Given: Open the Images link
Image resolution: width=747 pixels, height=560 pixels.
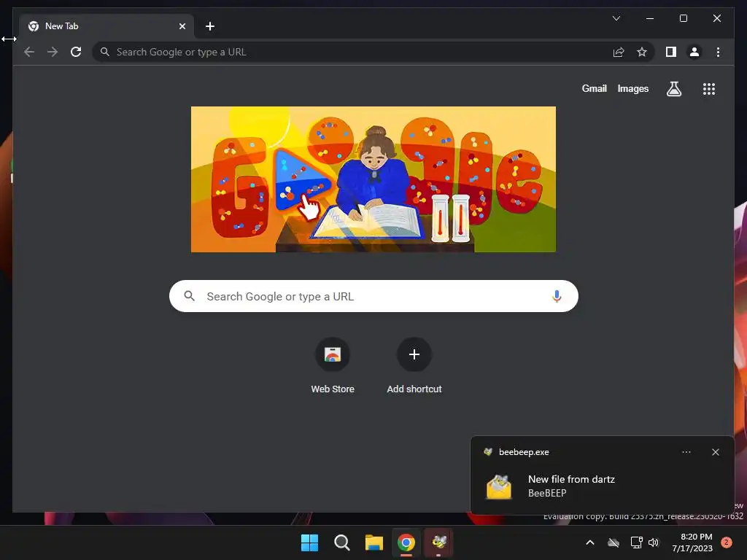Looking at the screenshot, I should click(632, 88).
